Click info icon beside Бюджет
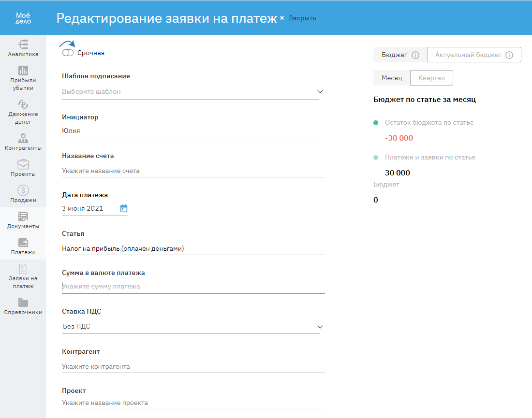 (415, 55)
